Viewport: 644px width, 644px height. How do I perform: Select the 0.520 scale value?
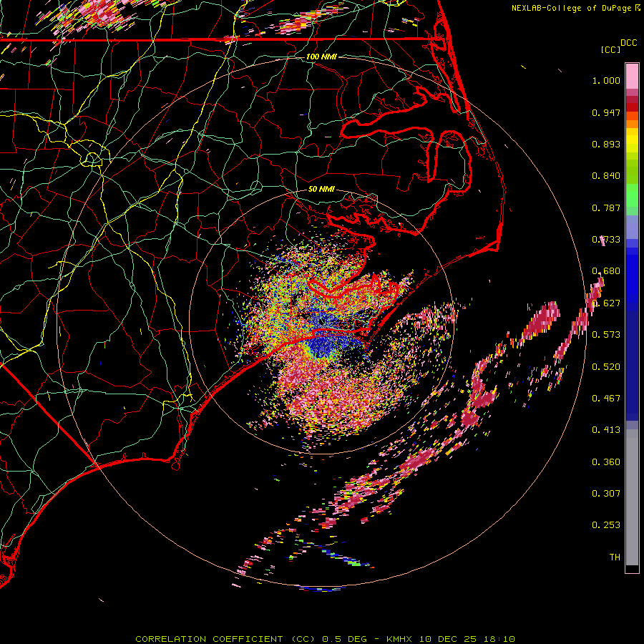coord(606,367)
